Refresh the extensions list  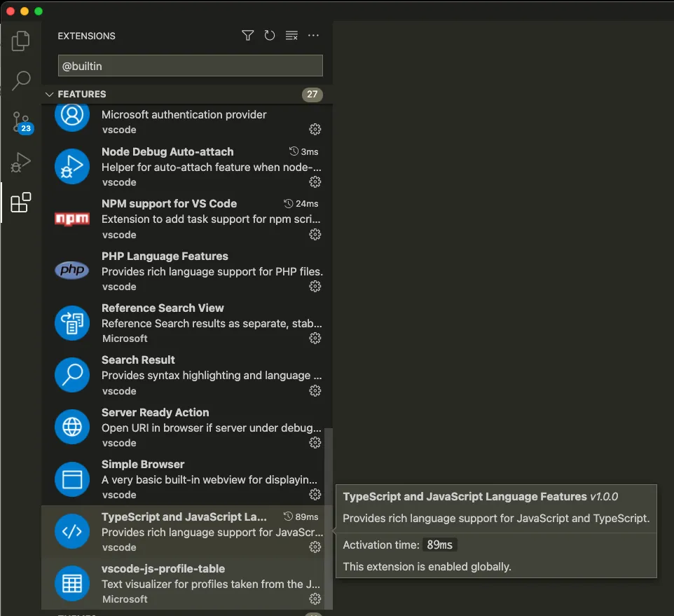pyautogui.click(x=270, y=36)
